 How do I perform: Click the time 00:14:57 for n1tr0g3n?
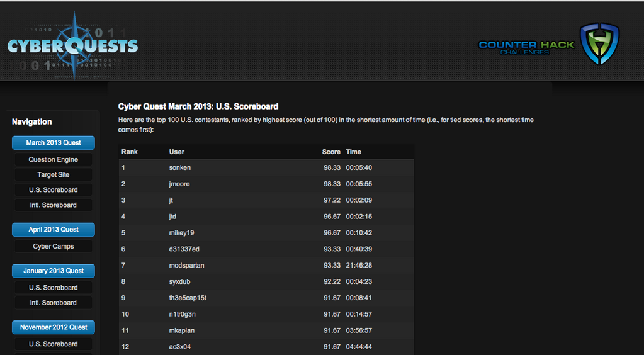tap(359, 314)
